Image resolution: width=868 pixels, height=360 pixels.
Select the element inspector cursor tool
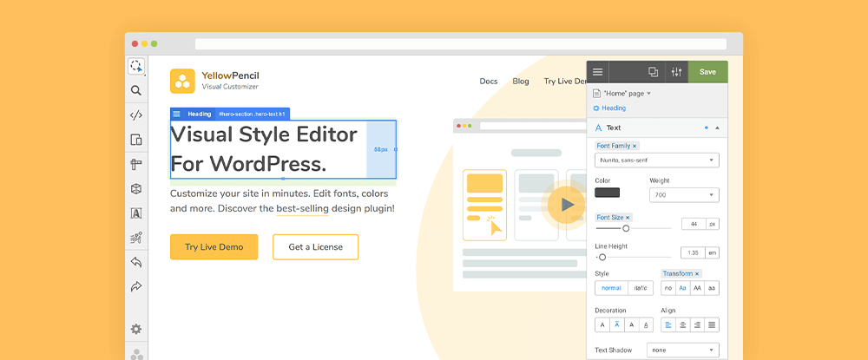[136, 67]
